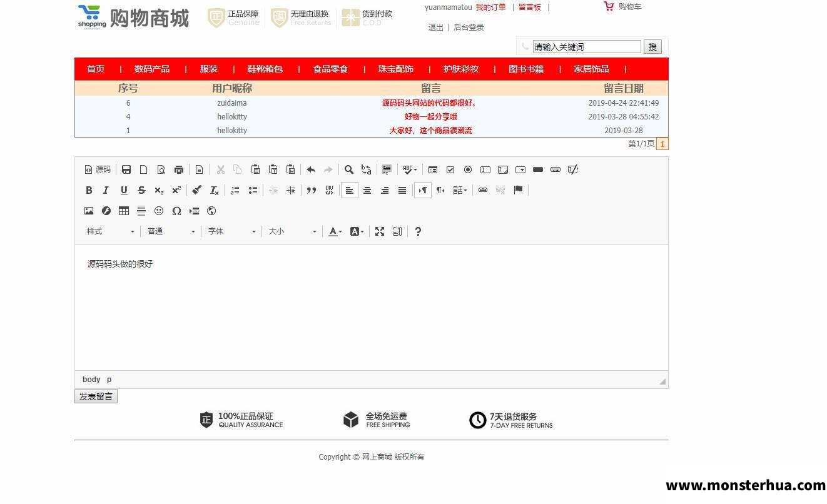Open the Set Language dropdown
Screen dimensions: 827x504
pyautogui.click(x=460, y=190)
